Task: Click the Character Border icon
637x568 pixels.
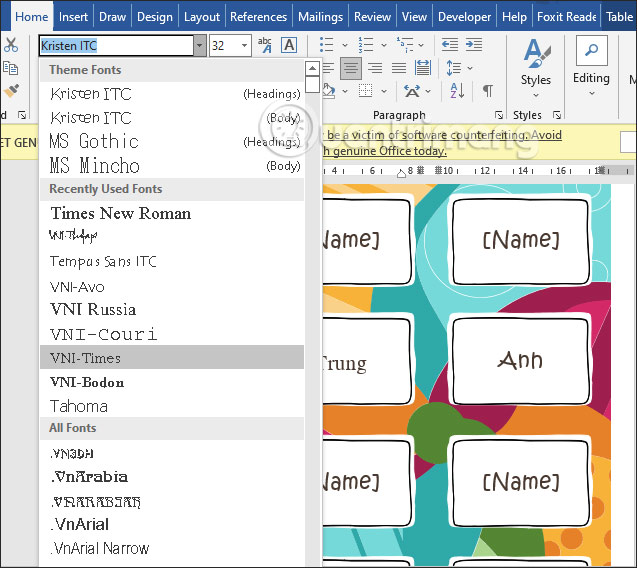Action: (x=289, y=45)
